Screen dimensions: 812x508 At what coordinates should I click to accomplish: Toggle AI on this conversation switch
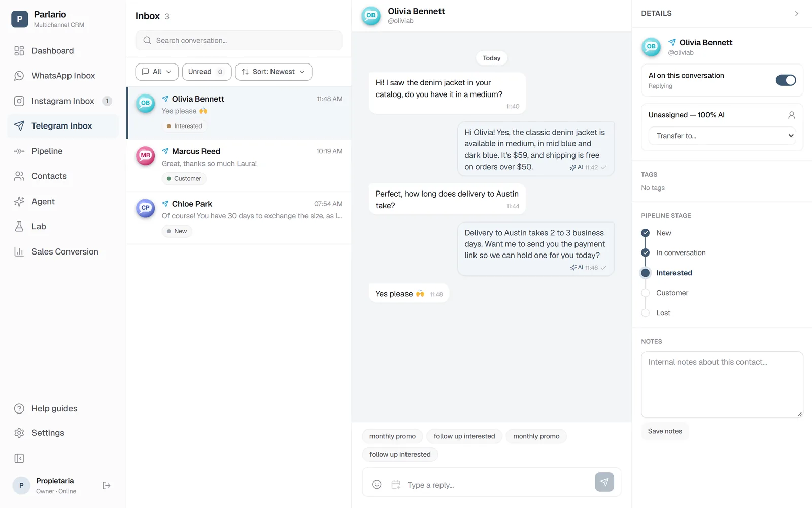click(x=786, y=80)
